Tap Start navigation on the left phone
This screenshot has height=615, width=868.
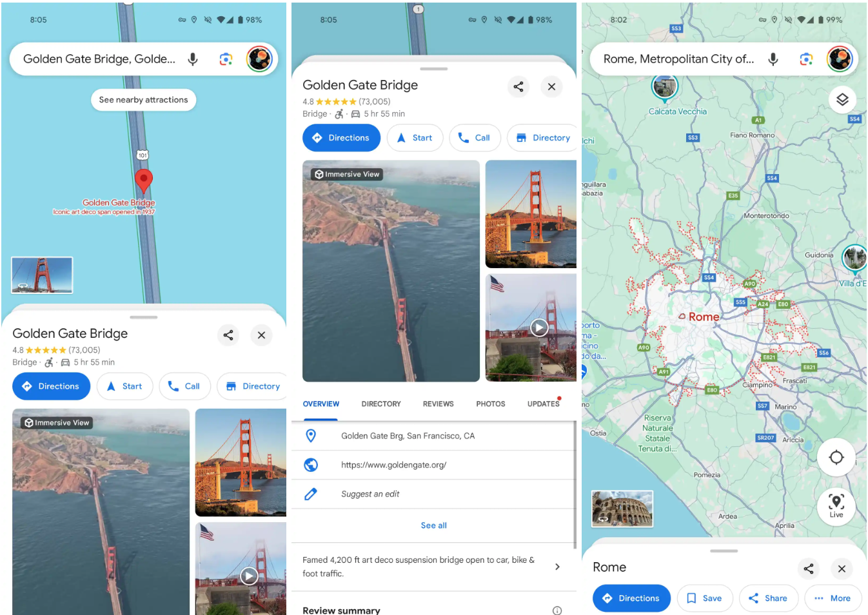click(x=124, y=386)
